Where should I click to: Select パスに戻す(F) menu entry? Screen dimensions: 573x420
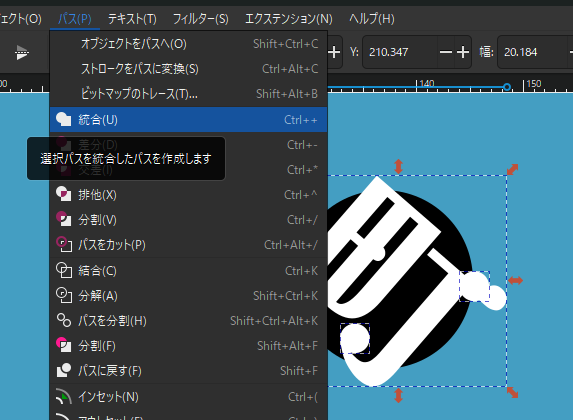[x=189, y=371]
